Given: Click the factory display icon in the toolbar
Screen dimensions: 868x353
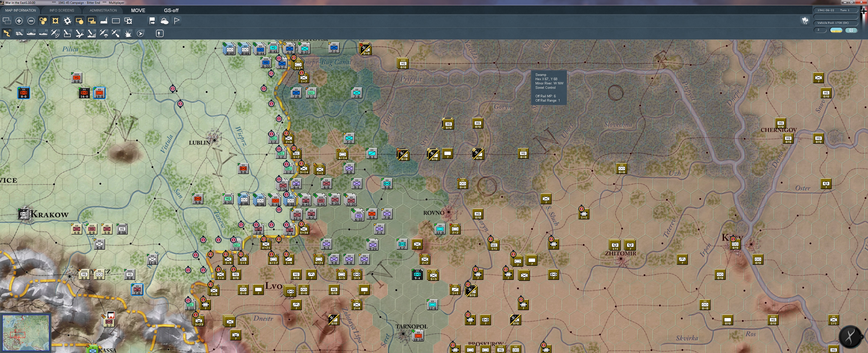Looking at the screenshot, I should click(104, 21).
